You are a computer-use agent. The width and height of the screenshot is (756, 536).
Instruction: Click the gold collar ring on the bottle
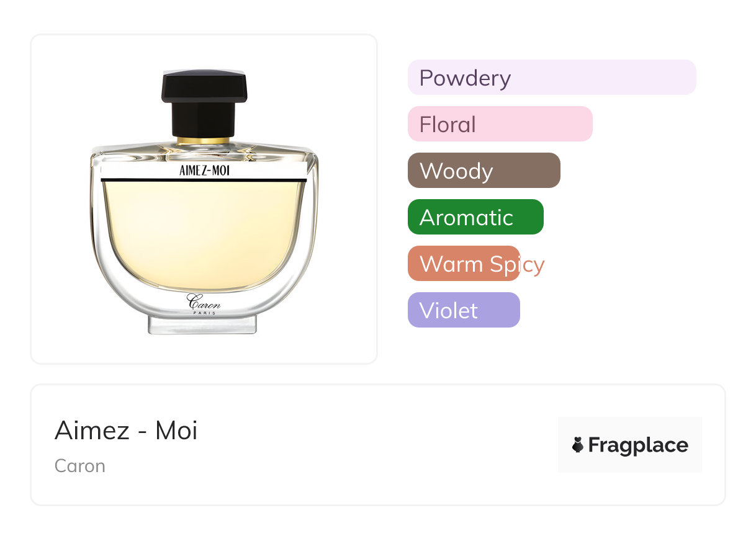(x=204, y=140)
